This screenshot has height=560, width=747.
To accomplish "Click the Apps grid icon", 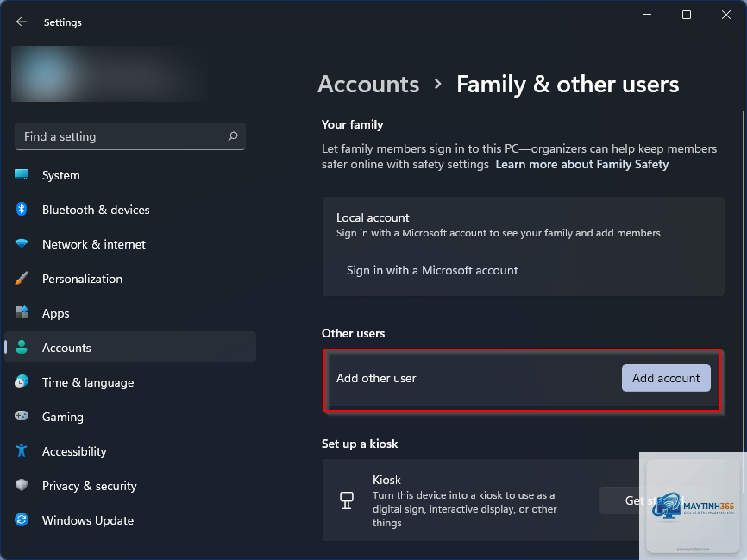I will click(x=22, y=313).
